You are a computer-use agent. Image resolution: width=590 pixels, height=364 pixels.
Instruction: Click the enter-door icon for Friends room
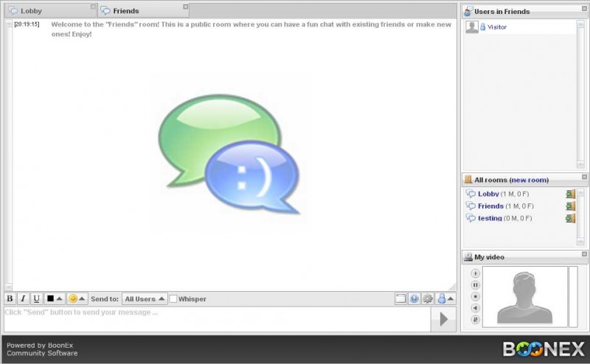point(570,206)
